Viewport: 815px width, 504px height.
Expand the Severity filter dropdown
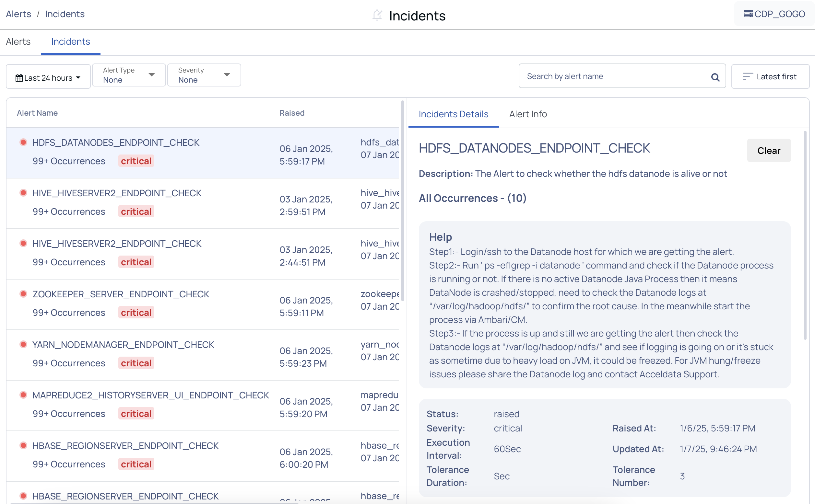204,75
